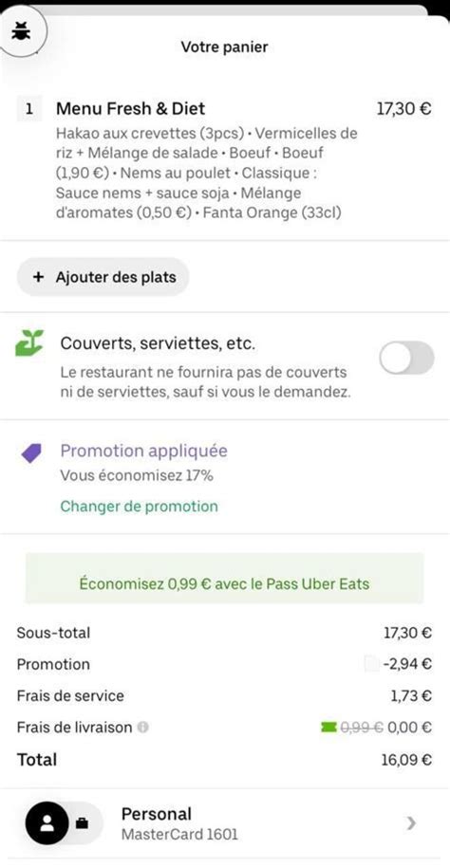Viewport: 450px width, 868px height.
Task: Select the personal profile avatar icon
Action: point(47,823)
